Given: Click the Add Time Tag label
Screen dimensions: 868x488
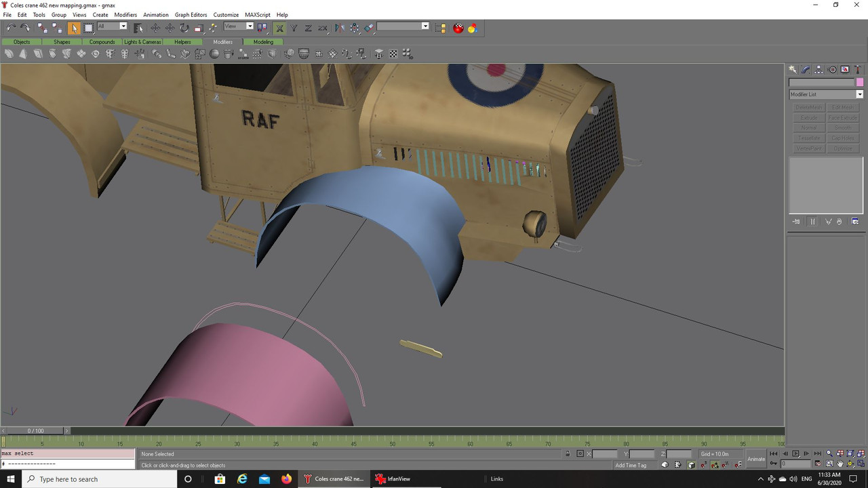Looking at the screenshot, I should [631, 466].
